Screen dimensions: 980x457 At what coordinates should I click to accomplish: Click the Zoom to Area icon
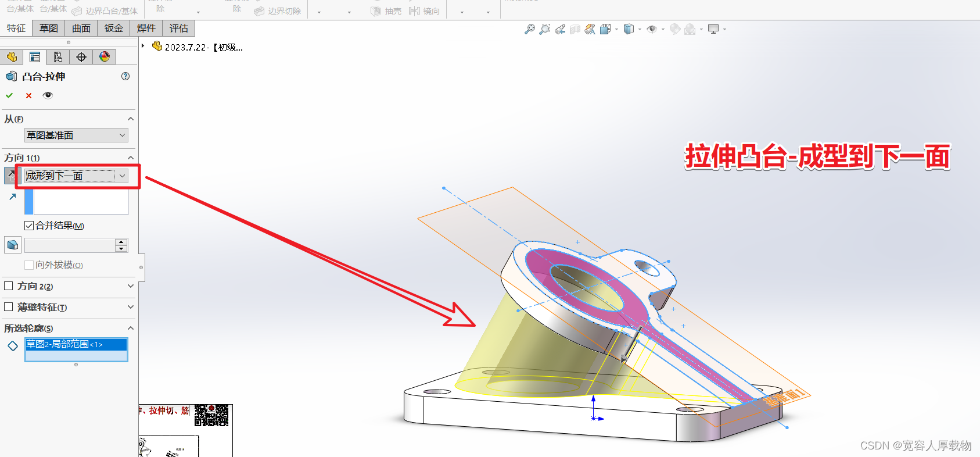(x=545, y=29)
